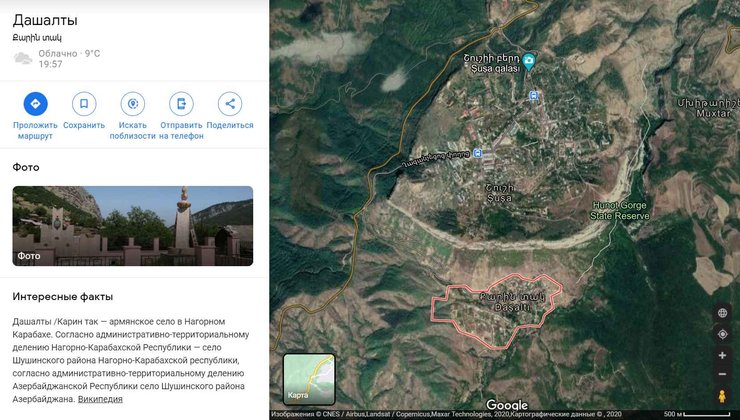Viewport: 740px width, 420px height.
Task: Click the bus stop icon below Şuşa qalası
Action: click(533, 96)
